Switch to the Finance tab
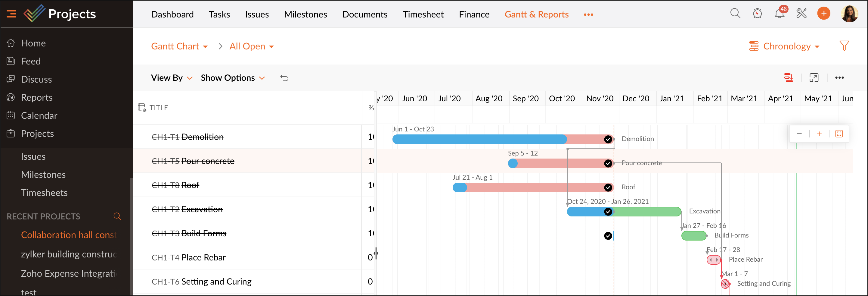Image resolution: width=868 pixels, height=296 pixels. (474, 14)
